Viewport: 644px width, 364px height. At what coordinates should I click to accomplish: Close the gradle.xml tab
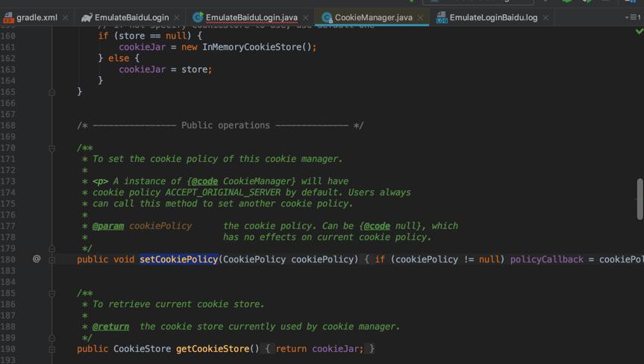click(x=66, y=18)
